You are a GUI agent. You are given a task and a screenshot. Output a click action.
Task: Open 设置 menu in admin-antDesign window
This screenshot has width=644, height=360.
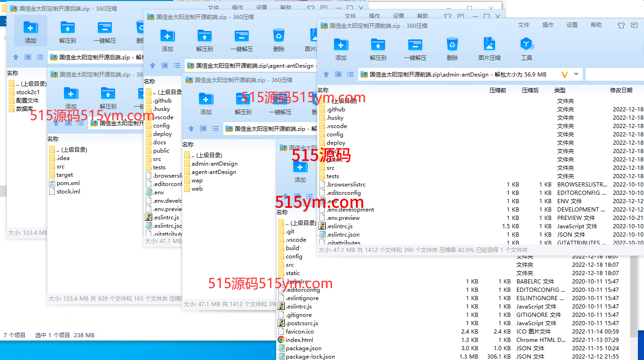click(x=572, y=25)
